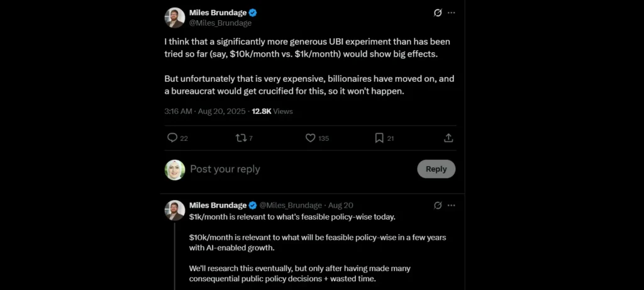Expand the more options on reply tweet
Screen dimensions: 644x290
click(451, 205)
